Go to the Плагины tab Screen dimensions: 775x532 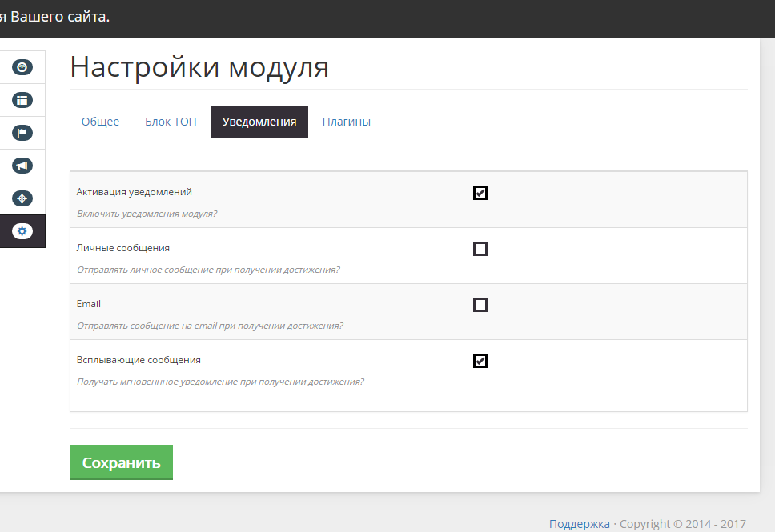coord(346,122)
